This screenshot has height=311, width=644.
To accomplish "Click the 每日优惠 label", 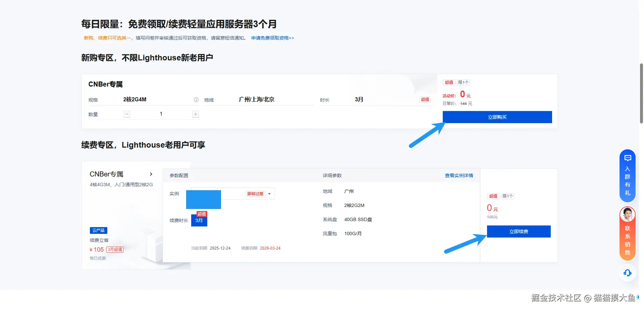I will 98,258.
